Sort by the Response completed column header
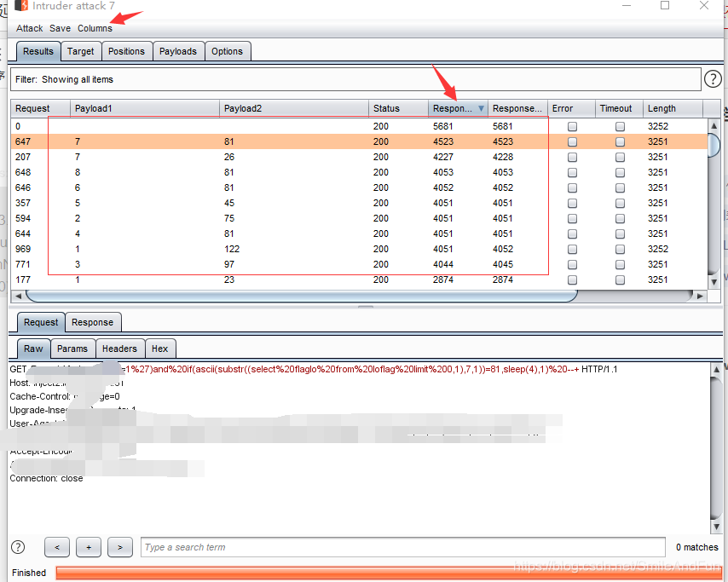 [517, 108]
